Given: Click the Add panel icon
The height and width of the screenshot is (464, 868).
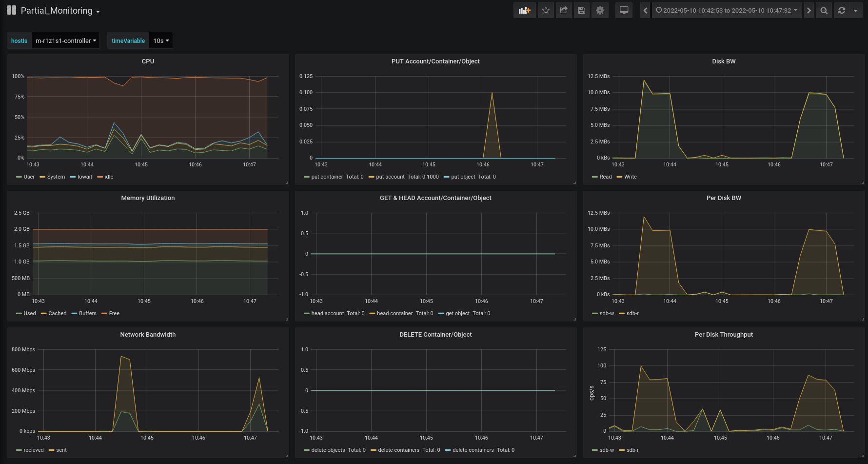Looking at the screenshot, I should [524, 10].
